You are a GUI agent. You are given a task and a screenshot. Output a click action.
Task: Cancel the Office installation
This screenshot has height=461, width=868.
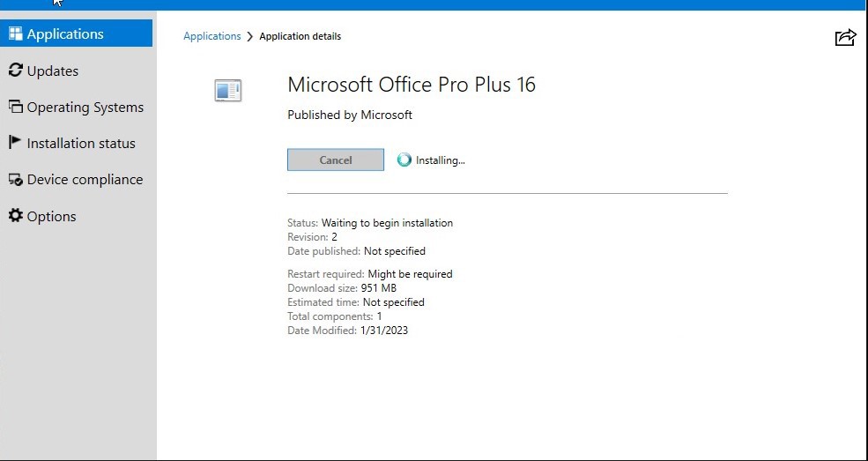tap(336, 160)
